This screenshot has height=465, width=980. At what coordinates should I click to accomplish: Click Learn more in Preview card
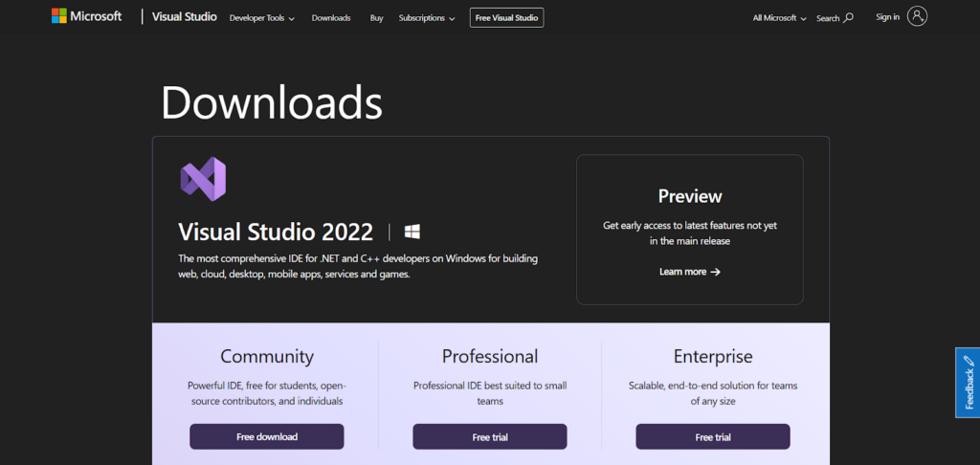pos(689,272)
